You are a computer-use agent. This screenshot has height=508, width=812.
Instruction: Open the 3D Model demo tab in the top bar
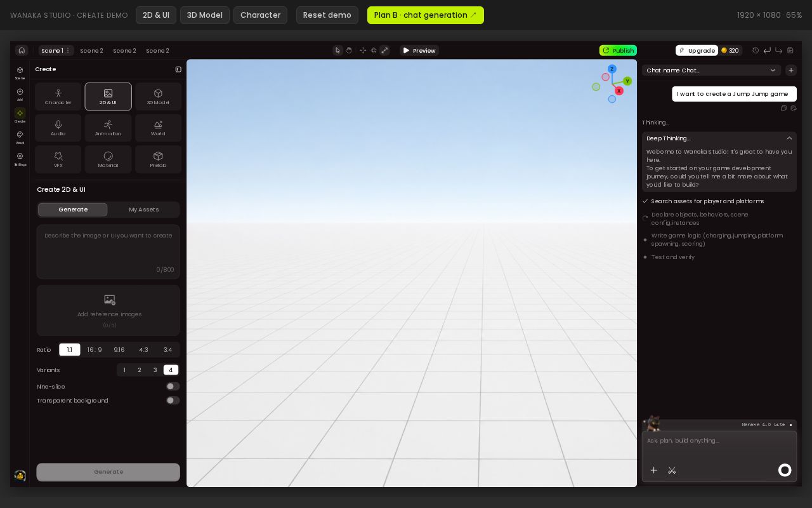[x=205, y=15]
